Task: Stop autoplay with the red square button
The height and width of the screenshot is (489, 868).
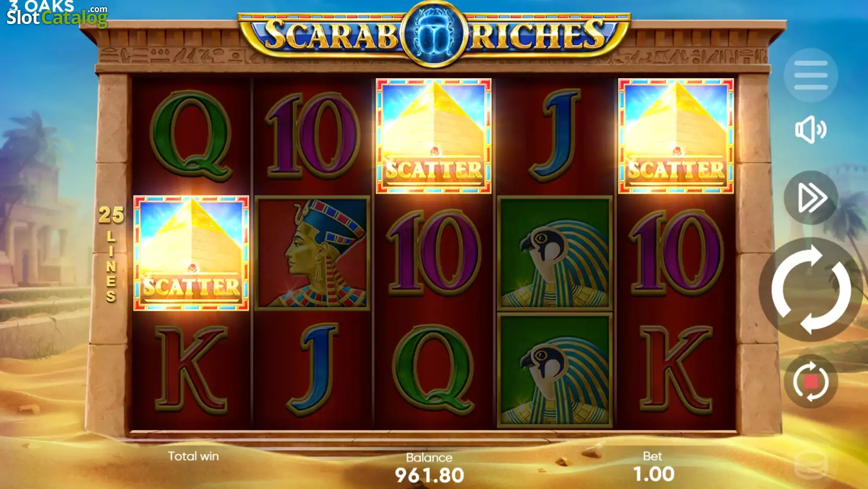Action: (x=811, y=381)
